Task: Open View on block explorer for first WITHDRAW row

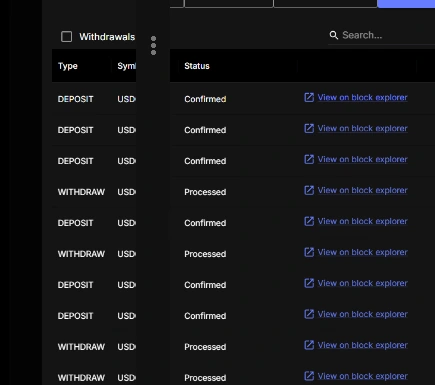Action: 362,190
